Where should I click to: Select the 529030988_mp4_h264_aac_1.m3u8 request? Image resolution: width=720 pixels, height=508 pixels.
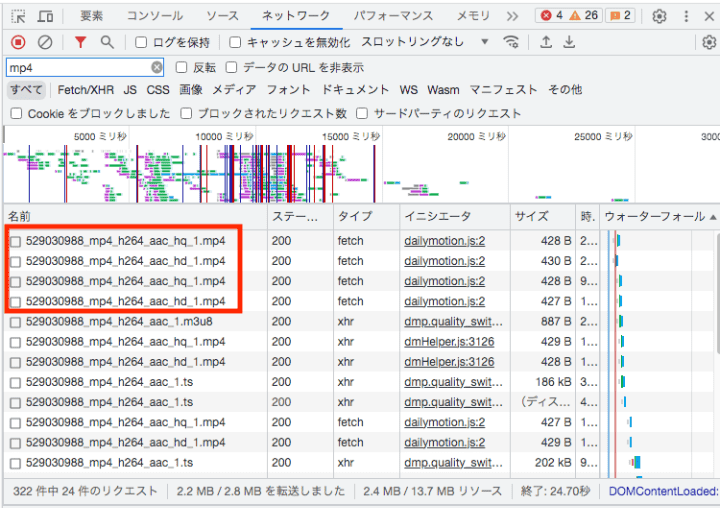[119, 322]
